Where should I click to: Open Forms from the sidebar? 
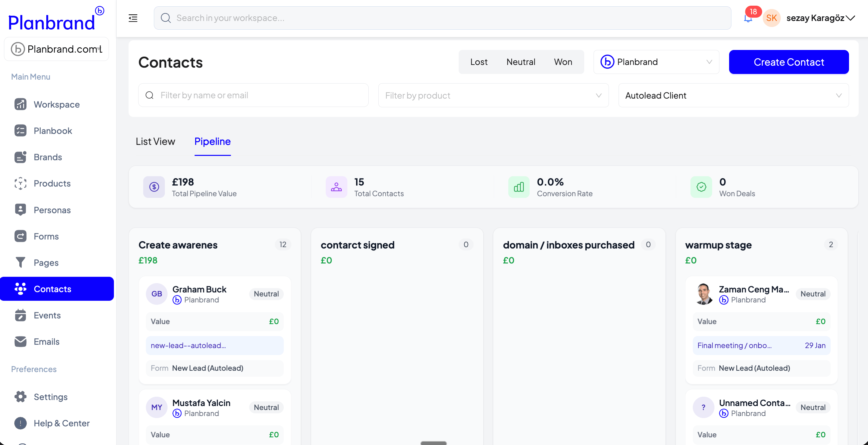tap(46, 236)
